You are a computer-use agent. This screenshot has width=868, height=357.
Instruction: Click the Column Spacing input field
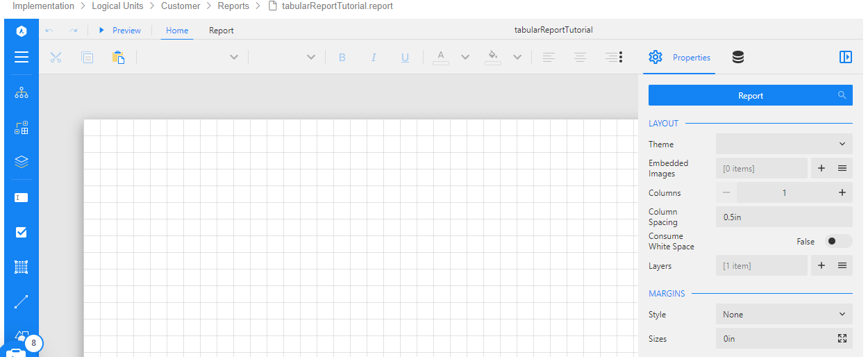coord(783,217)
